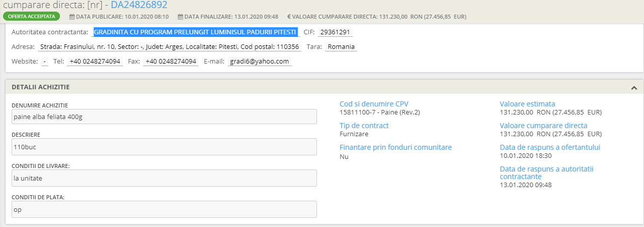The image size is (644, 227).
Task: Focus the Conditii de Plata field
Action: [x=164, y=209]
